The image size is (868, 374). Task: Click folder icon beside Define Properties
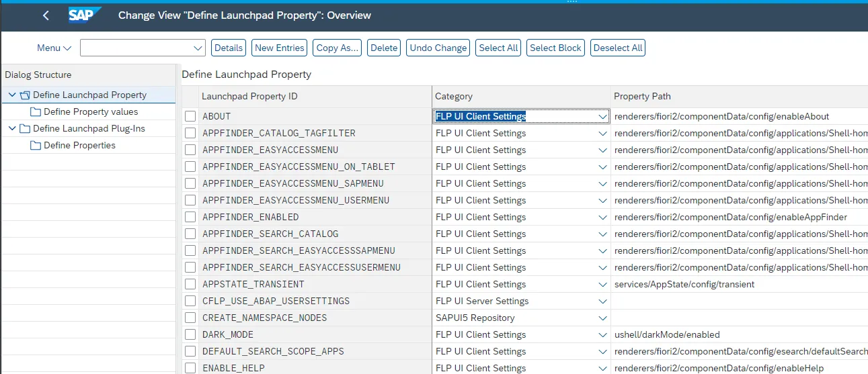click(x=36, y=146)
